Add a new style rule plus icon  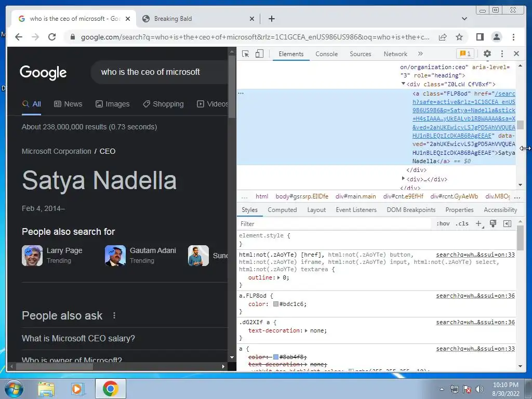(478, 223)
